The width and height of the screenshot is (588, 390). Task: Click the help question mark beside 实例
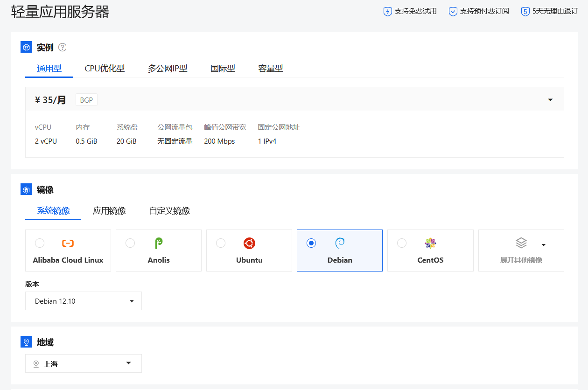pyautogui.click(x=63, y=47)
